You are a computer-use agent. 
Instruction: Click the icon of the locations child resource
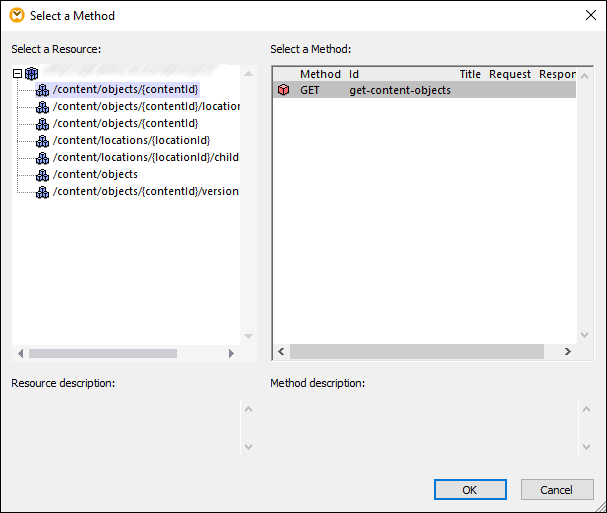coord(42,158)
